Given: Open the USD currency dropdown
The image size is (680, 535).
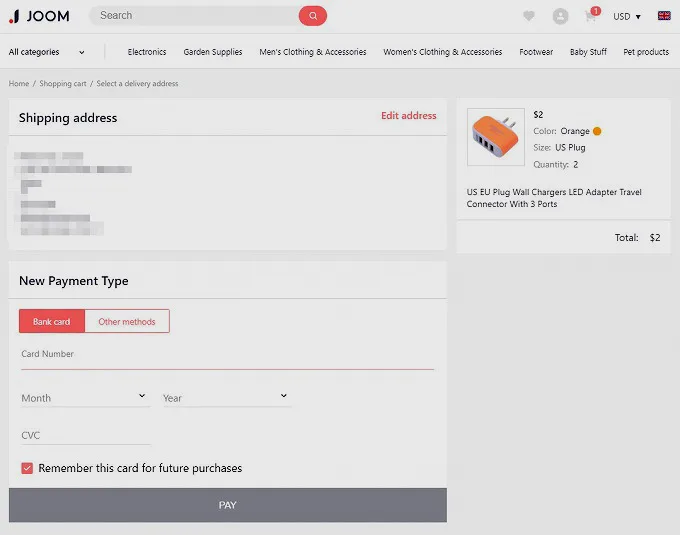Looking at the screenshot, I should (627, 16).
